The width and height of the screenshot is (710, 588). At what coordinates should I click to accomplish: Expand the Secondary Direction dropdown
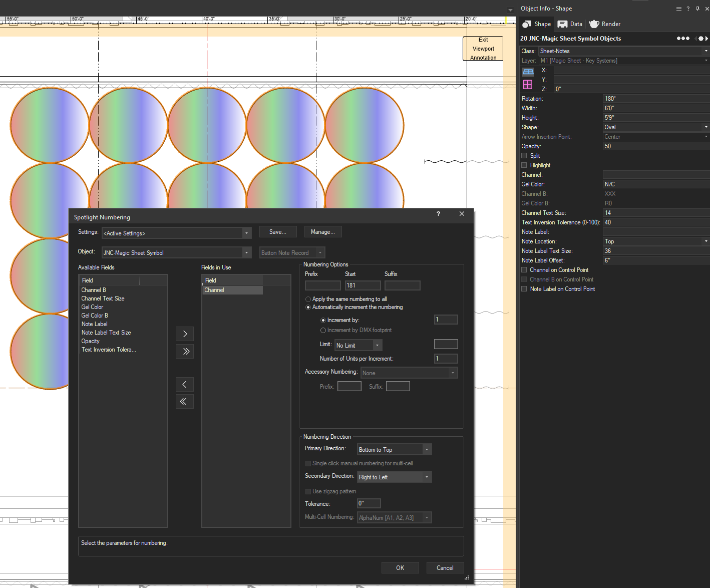(394, 477)
